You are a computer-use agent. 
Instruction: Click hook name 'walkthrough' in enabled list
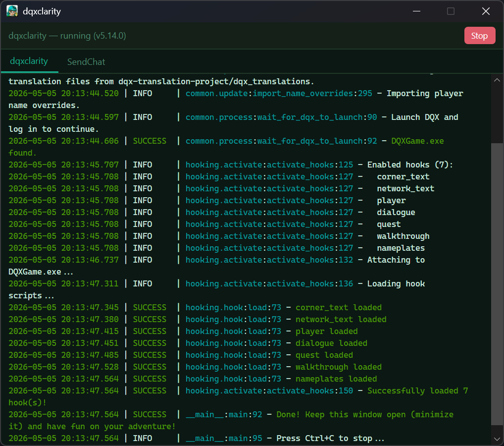coord(403,236)
